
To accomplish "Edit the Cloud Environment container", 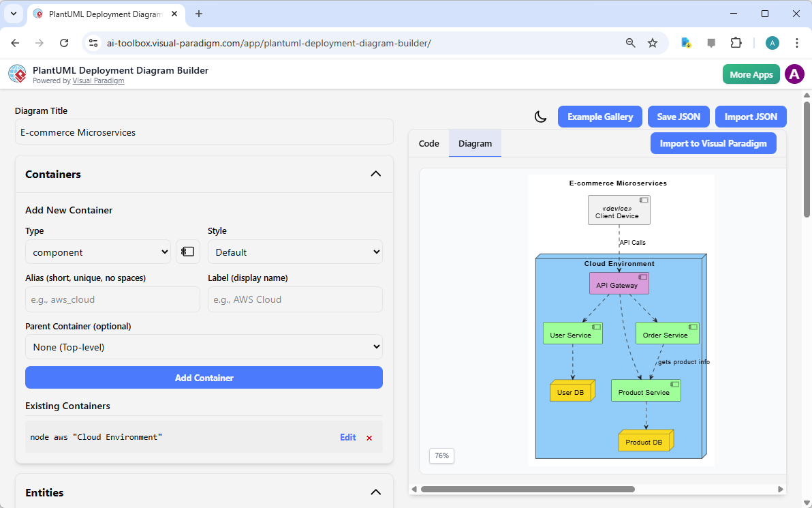I will coord(347,437).
